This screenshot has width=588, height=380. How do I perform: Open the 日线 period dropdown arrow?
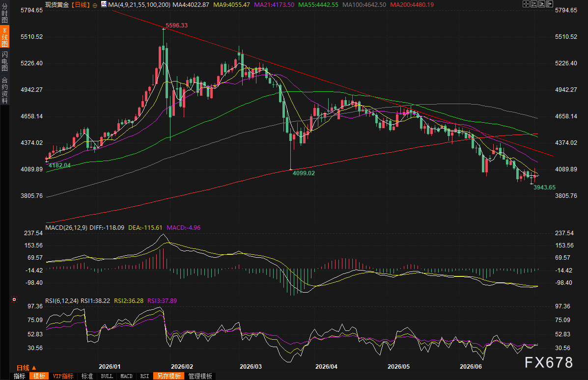click(x=34, y=368)
